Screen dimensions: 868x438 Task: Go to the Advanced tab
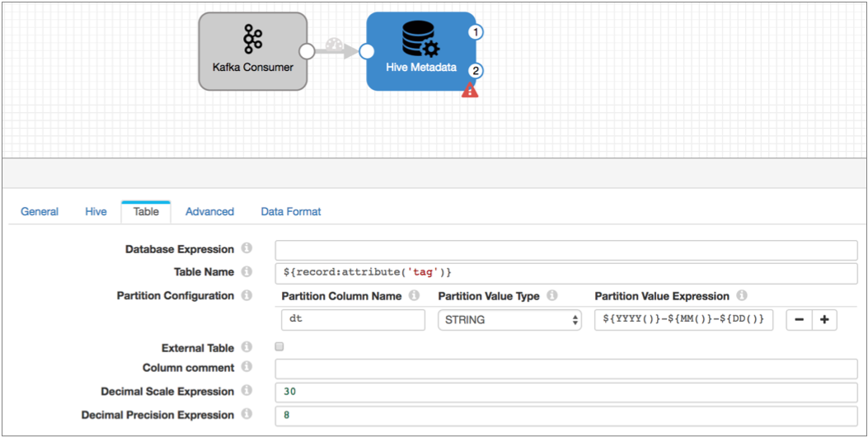click(209, 211)
